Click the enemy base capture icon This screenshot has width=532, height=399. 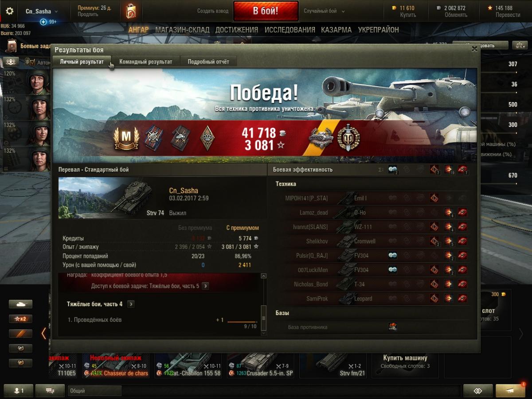392,327
